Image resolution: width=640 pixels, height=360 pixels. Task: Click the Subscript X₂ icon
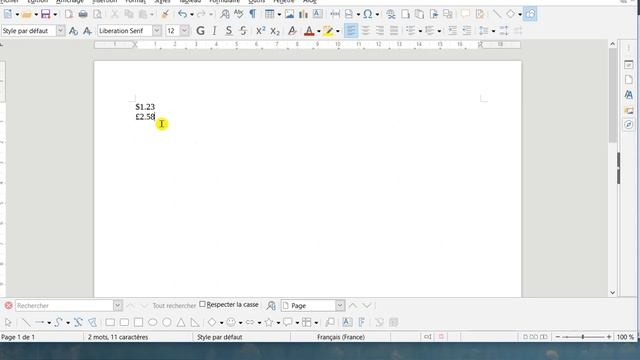[x=275, y=31]
